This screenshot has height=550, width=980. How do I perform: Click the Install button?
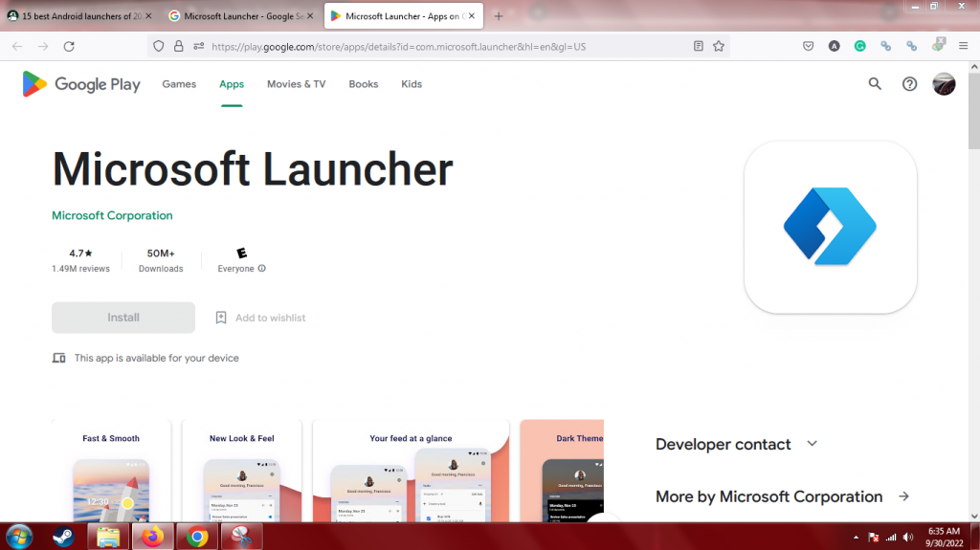pyautogui.click(x=123, y=318)
